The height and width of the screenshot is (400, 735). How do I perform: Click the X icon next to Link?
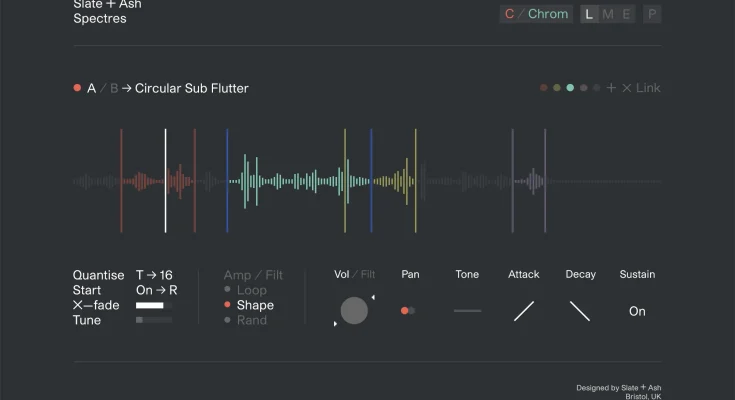tap(626, 88)
